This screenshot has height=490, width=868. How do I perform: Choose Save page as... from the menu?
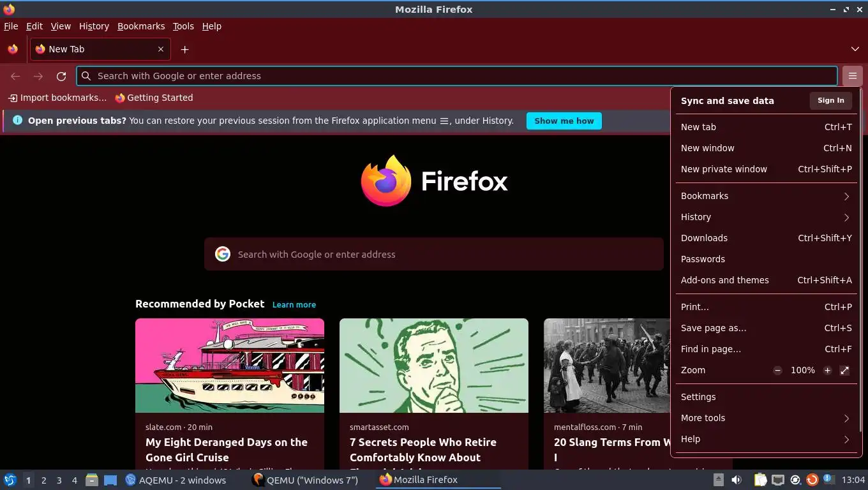[766, 328]
